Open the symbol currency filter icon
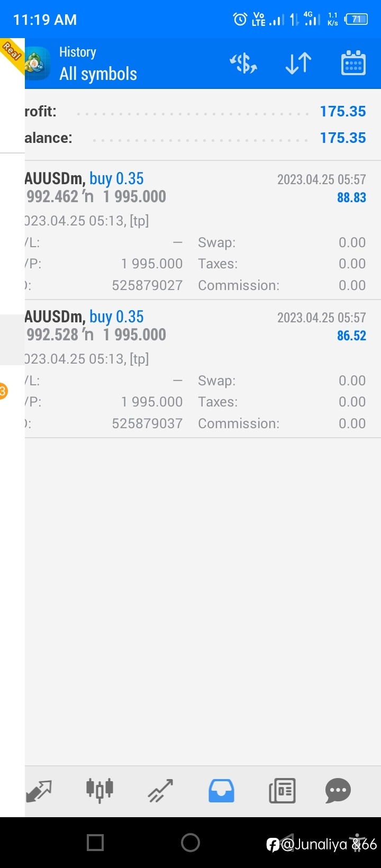Image resolution: width=381 pixels, height=868 pixels. coord(243,64)
